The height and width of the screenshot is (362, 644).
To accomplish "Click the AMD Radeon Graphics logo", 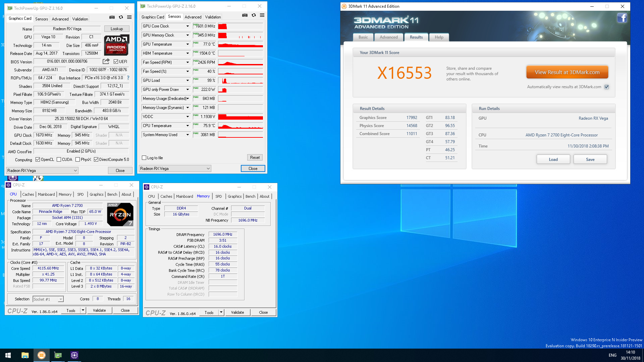I will (x=116, y=45).
